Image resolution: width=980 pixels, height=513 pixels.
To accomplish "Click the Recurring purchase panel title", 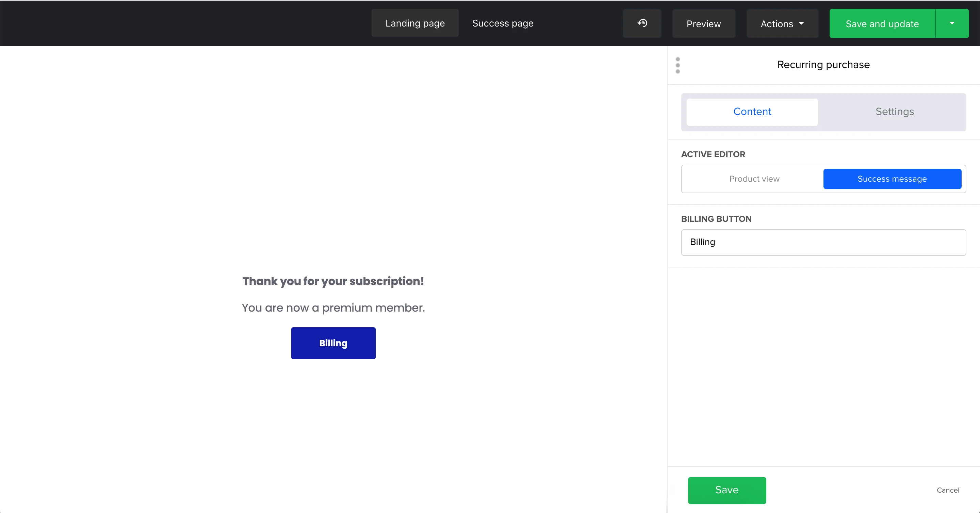I will (823, 65).
